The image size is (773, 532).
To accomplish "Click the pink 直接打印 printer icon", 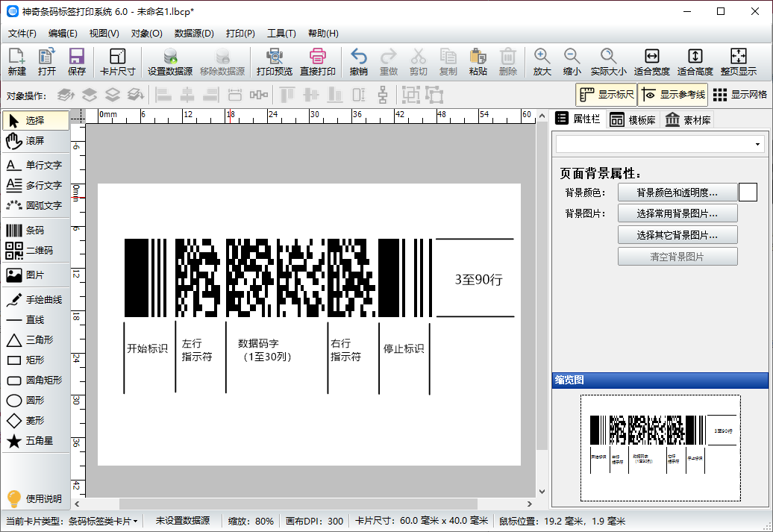I will pyautogui.click(x=318, y=62).
